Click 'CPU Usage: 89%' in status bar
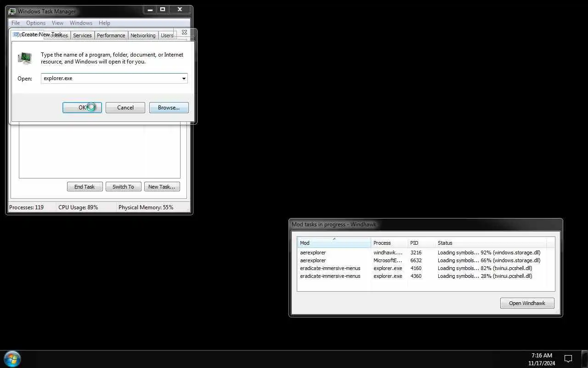Screen dimensions: 588x368 [78, 207]
